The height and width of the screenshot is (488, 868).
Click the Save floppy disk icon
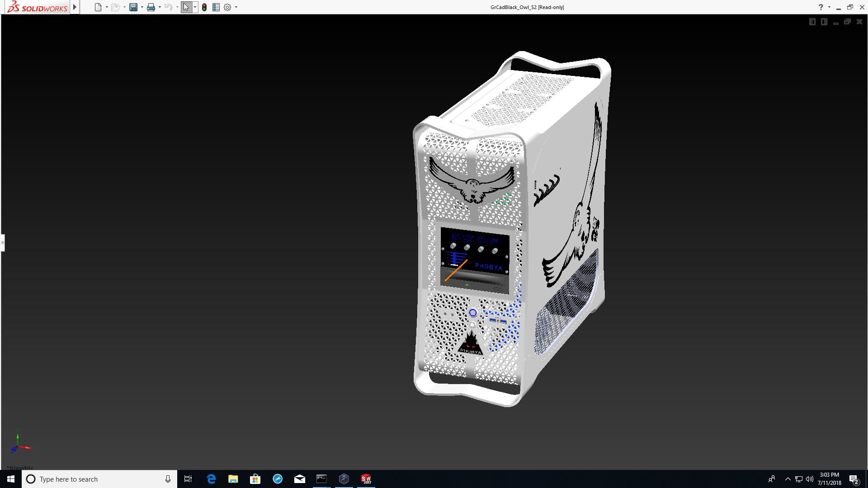click(x=133, y=7)
